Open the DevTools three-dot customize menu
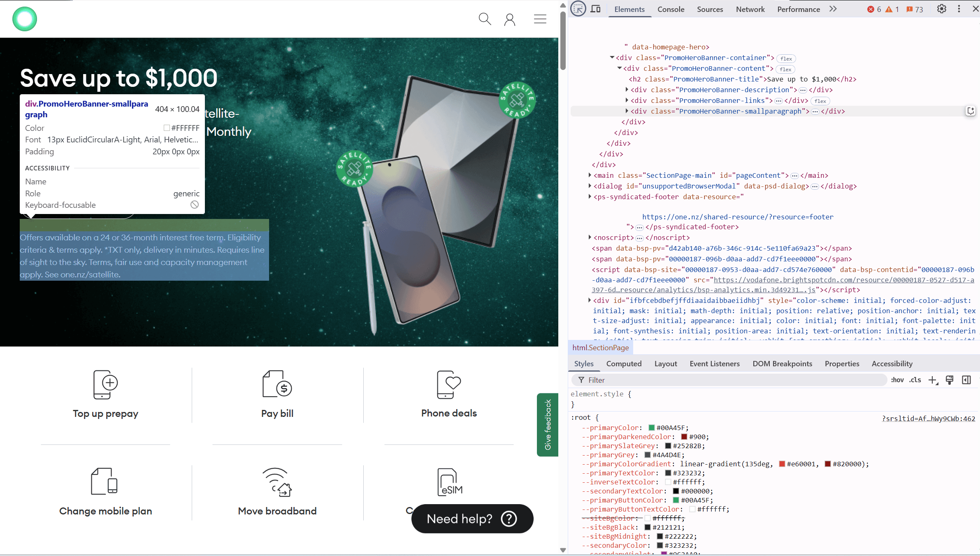The image size is (980, 556). click(x=959, y=9)
